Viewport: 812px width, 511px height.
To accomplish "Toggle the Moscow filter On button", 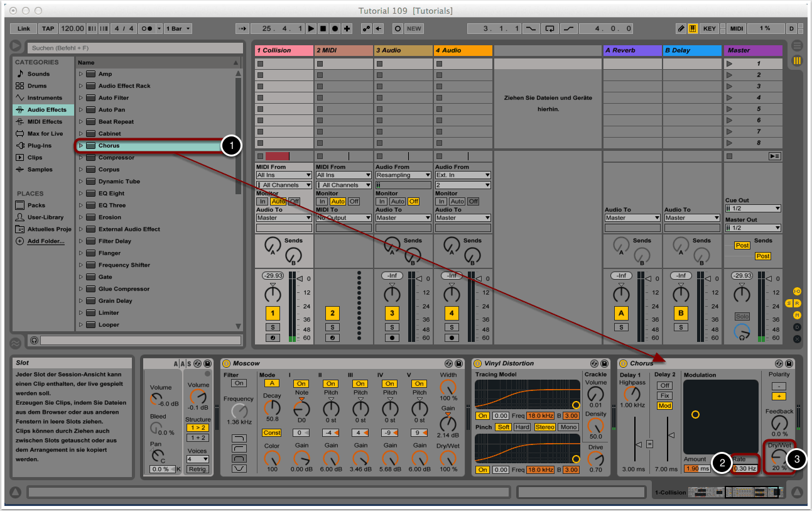I will coord(239,383).
